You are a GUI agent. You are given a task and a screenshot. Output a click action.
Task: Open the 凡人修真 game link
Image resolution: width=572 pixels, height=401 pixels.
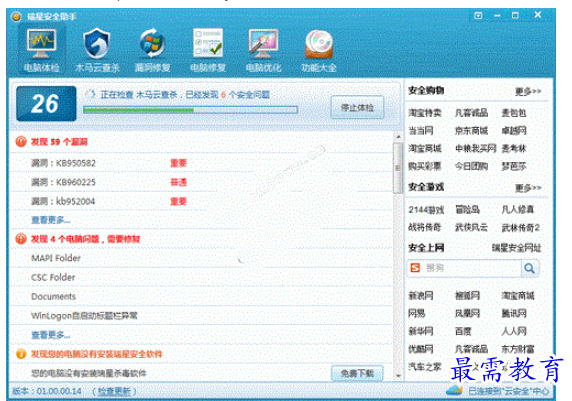click(518, 209)
